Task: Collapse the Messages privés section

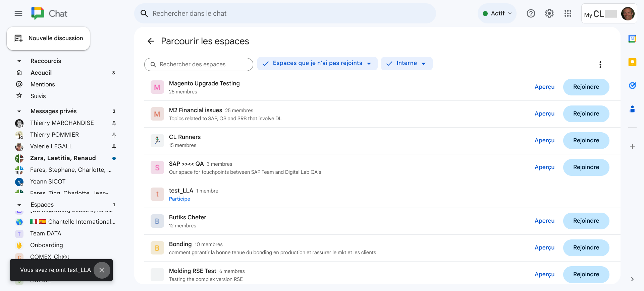Action: [x=19, y=111]
